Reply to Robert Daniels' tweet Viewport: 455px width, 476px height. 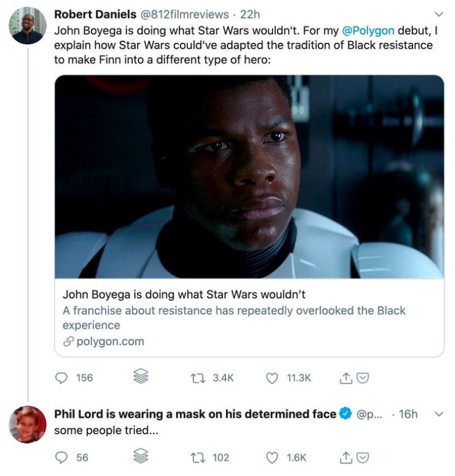tap(61, 378)
